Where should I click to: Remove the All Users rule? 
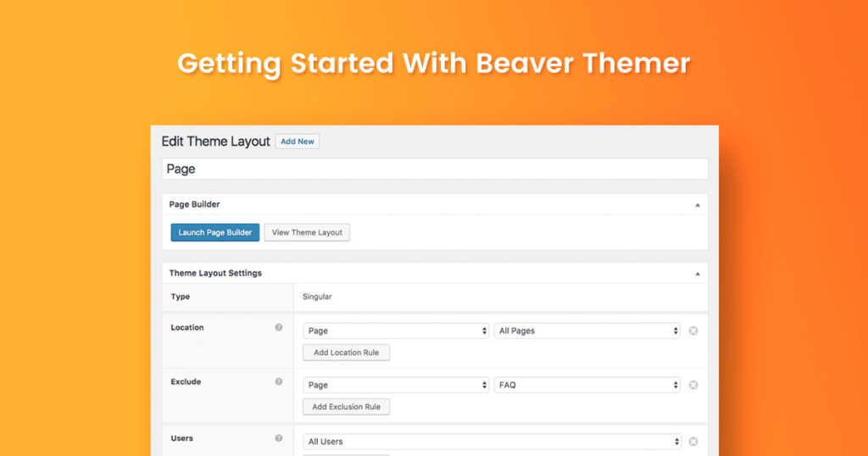coord(693,442)
